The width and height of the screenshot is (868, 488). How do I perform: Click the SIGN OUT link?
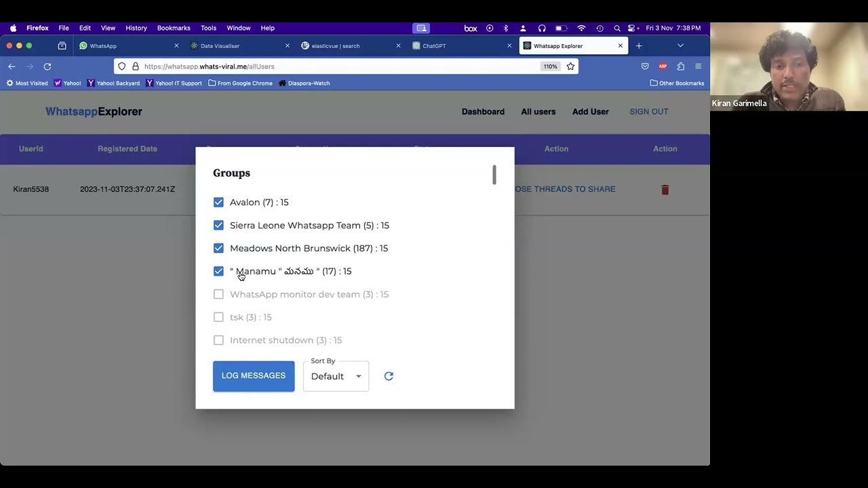tap(649, 112)
